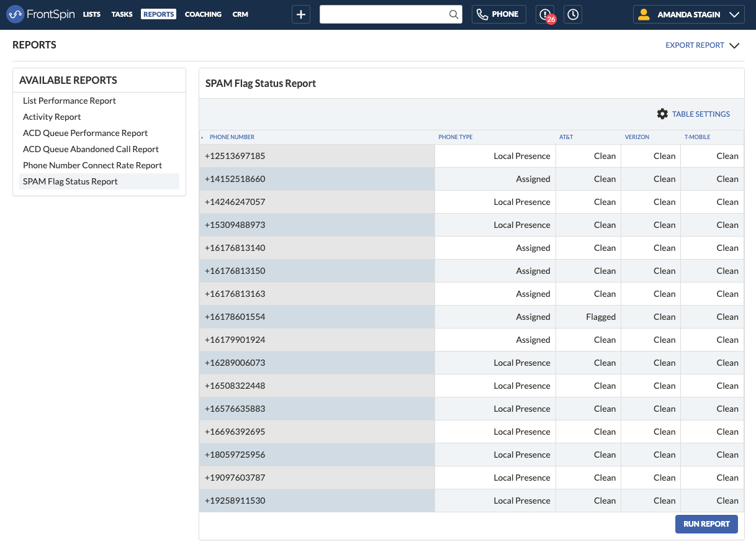Screen dimensions: 756x549
Task: Click the plus add-new button
Action: pyautogui.click(x=301, y=14)
